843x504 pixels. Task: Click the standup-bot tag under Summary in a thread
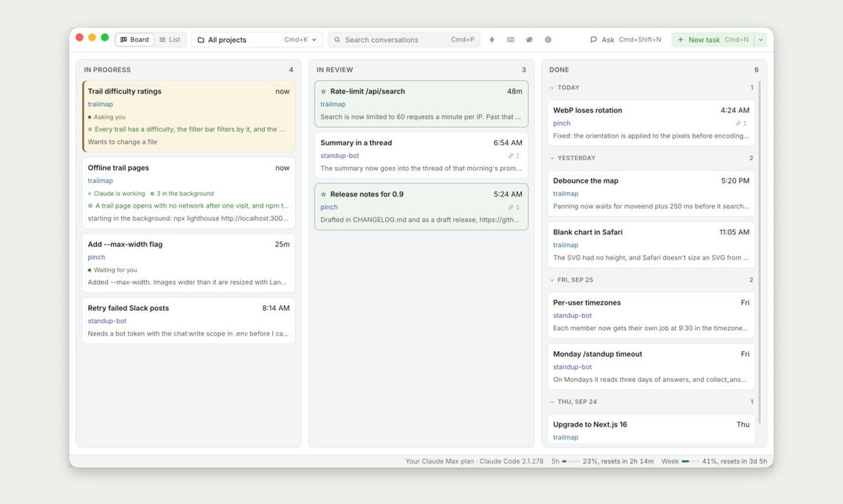point(341,156)
